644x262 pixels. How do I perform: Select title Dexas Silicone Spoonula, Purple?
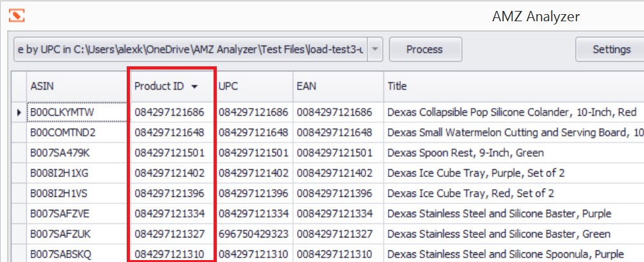point(514,254)
